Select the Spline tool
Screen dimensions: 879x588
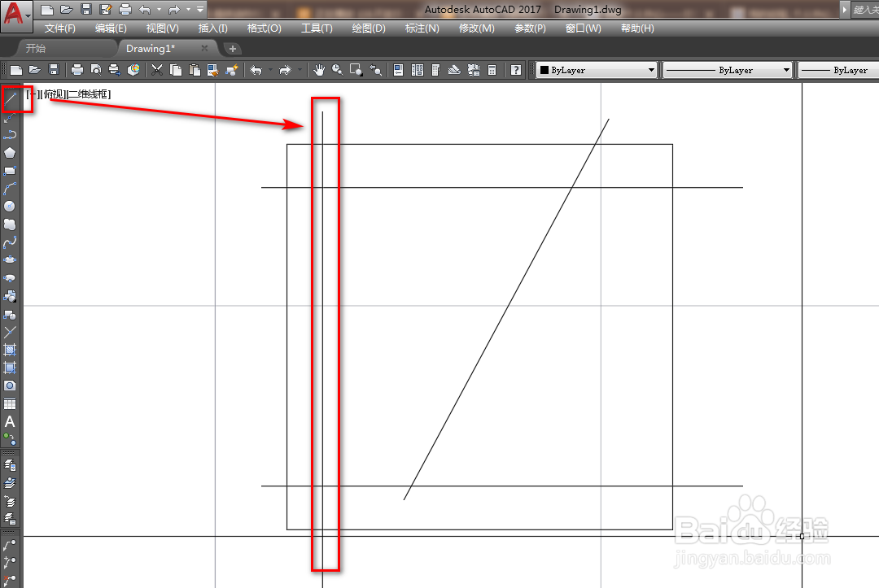10,242
